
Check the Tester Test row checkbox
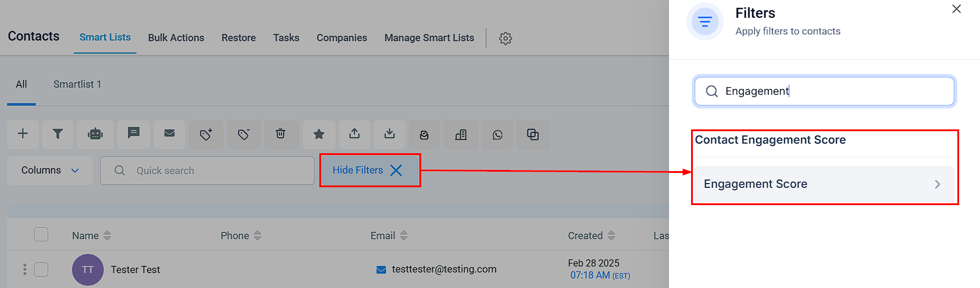coord(41,270)
